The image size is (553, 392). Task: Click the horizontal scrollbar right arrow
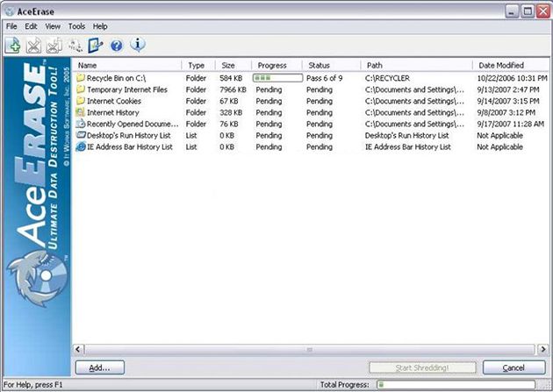(542, 349)
